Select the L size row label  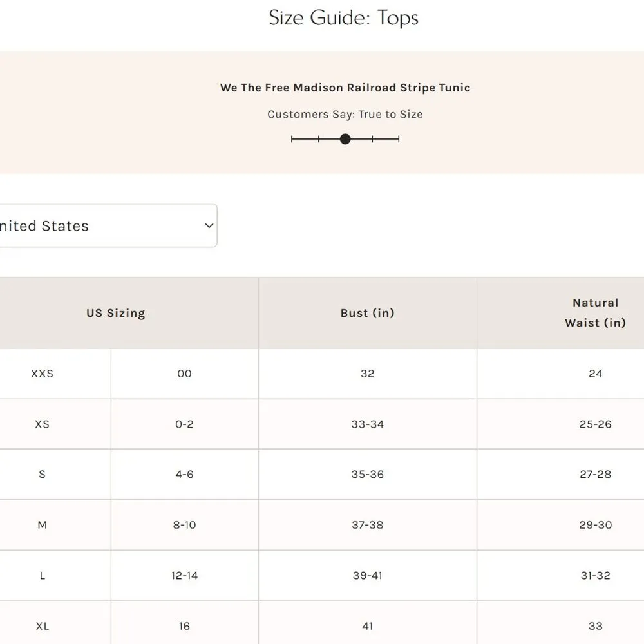point(43,576)
